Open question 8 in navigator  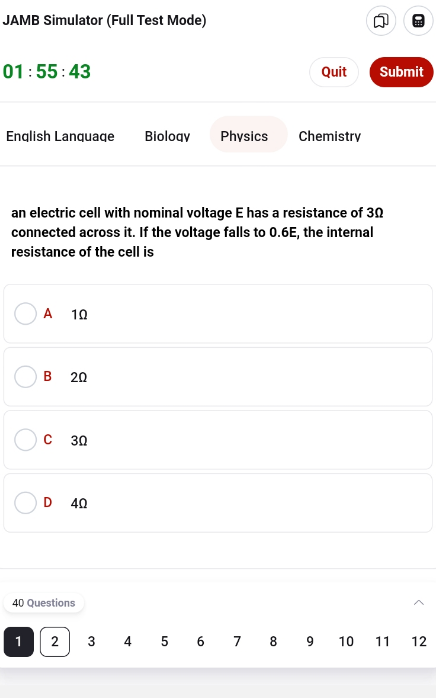pyautogui.click(x=273, y=641)
